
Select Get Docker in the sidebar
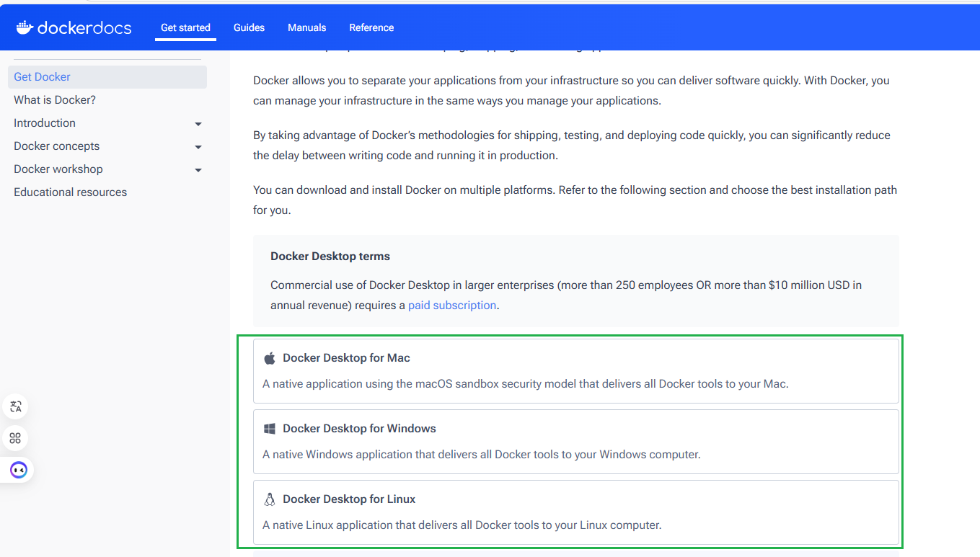107,77
